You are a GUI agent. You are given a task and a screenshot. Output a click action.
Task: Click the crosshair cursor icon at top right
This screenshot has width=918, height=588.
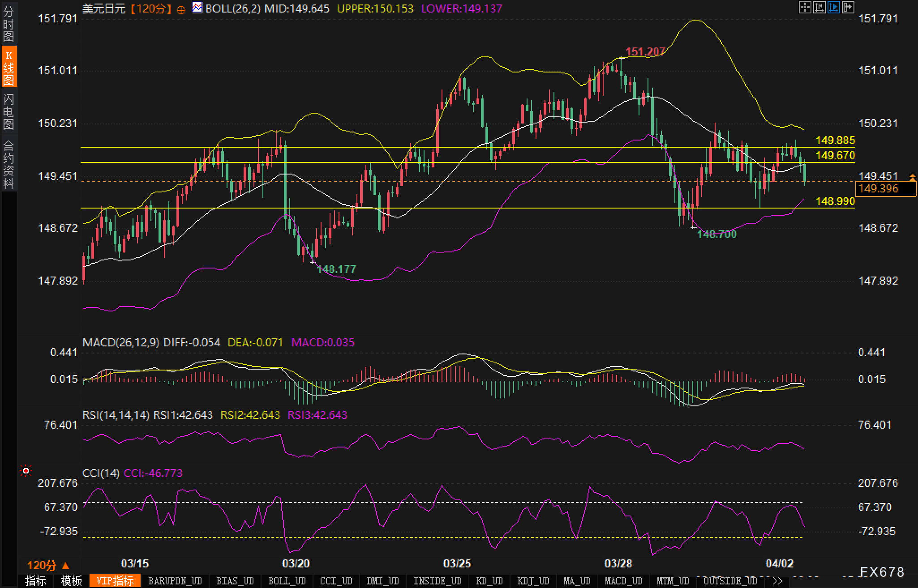click(x=805, y=7)
